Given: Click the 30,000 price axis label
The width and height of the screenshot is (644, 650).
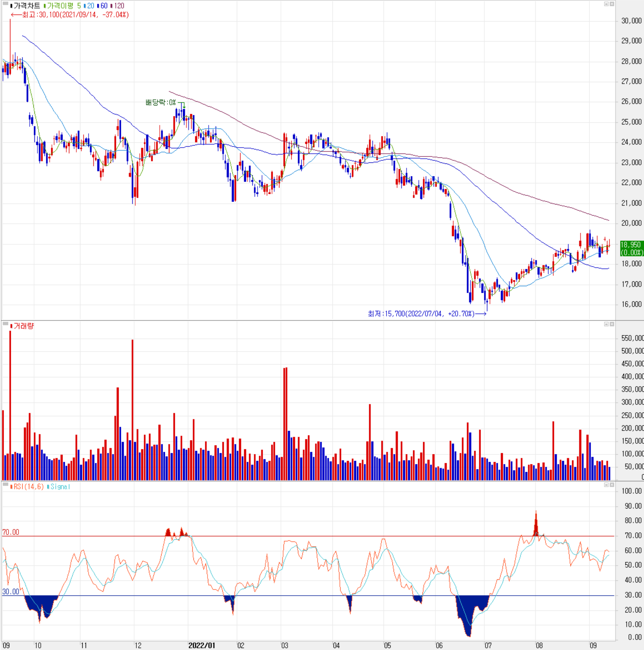Looking at the screenshot, I should 631,21.
